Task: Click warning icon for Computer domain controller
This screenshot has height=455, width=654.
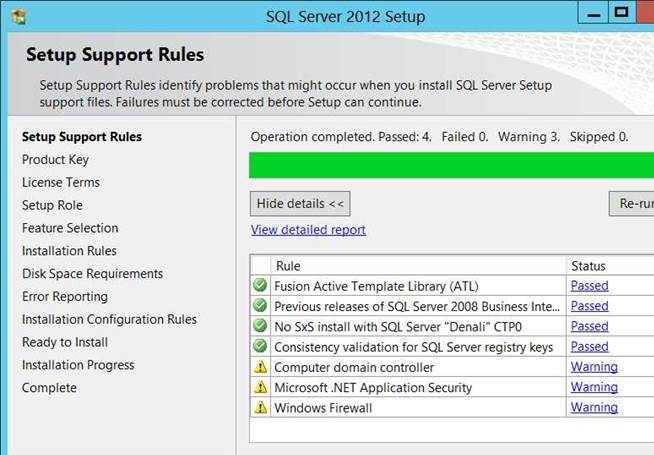Action: (260, 367)
